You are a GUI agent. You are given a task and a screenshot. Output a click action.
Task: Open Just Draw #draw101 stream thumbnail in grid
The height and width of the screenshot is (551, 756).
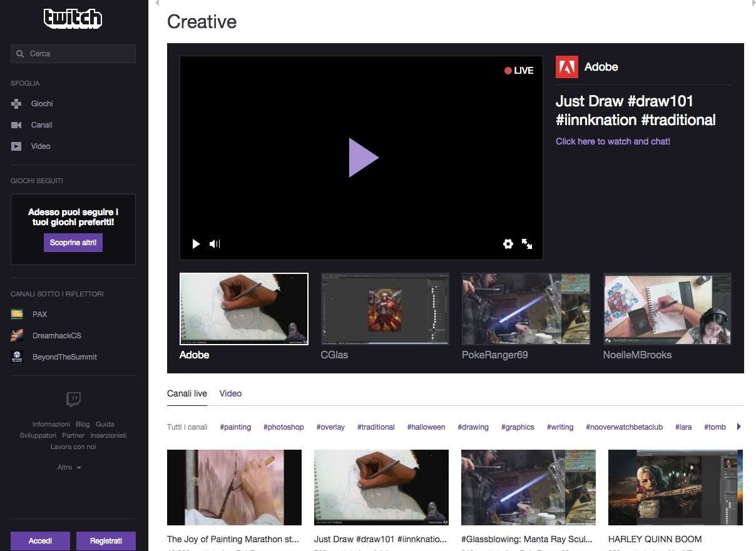(381, 487)
